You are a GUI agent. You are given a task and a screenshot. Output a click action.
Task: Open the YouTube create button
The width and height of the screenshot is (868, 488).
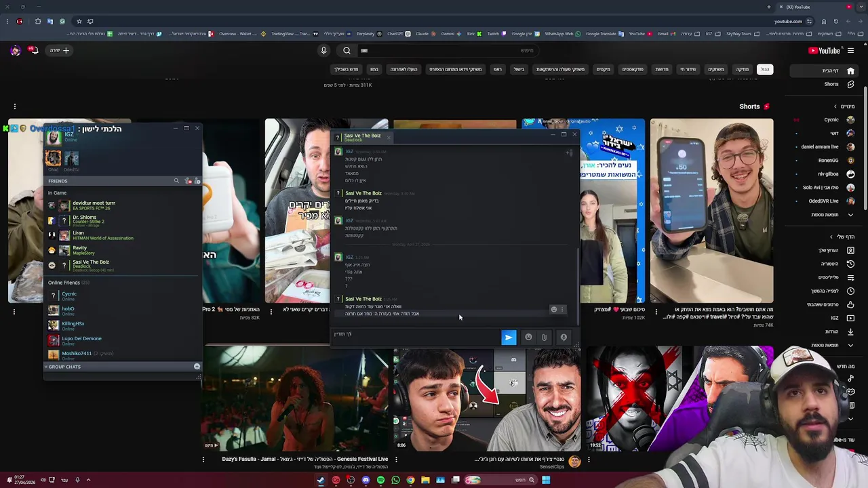60,50
